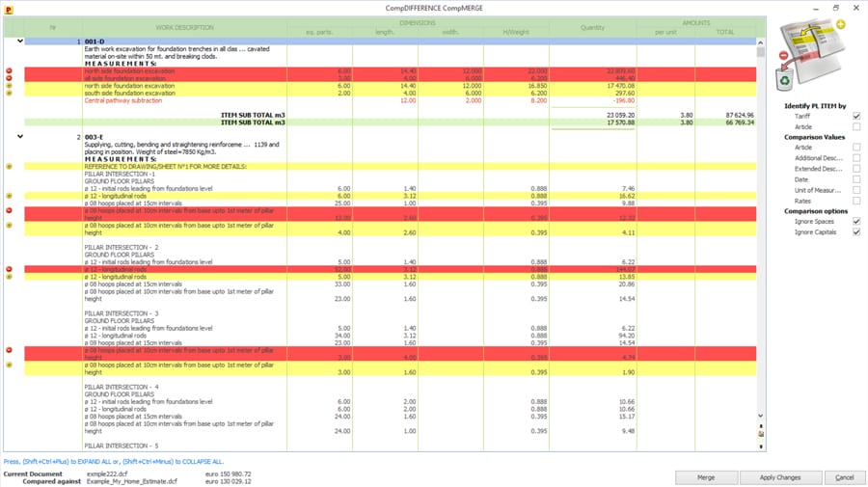The image size is (868, 487).
Task: Click the red removed marker beside all side foundation excavation
Action: [9, 78]
